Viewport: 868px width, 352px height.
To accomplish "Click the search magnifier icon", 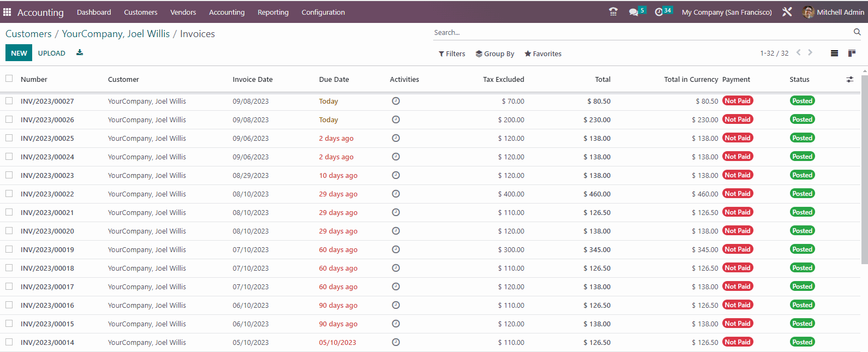I will coord(857,32).
